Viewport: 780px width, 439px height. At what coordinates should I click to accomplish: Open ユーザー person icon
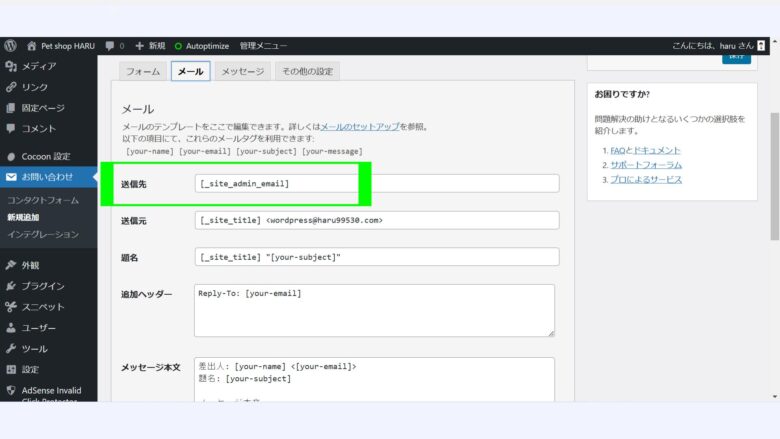(11, 328)
